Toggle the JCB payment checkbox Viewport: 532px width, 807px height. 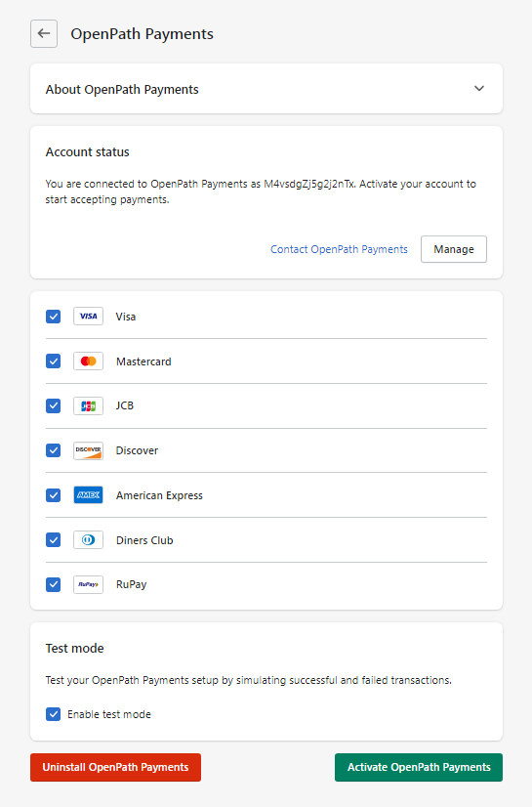(x=53, y=406)
